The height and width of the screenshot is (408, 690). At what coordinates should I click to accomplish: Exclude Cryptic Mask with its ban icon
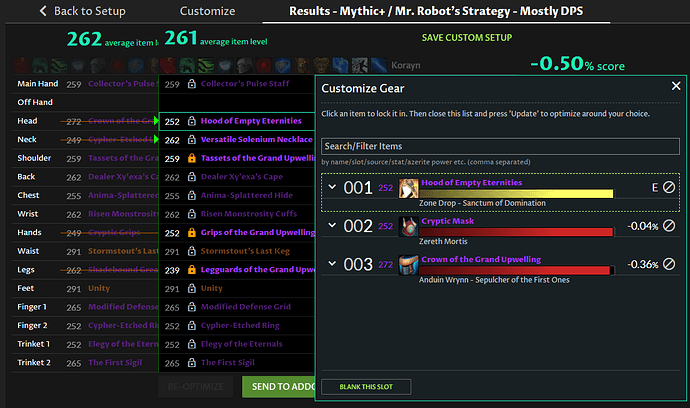click(669, 226)
